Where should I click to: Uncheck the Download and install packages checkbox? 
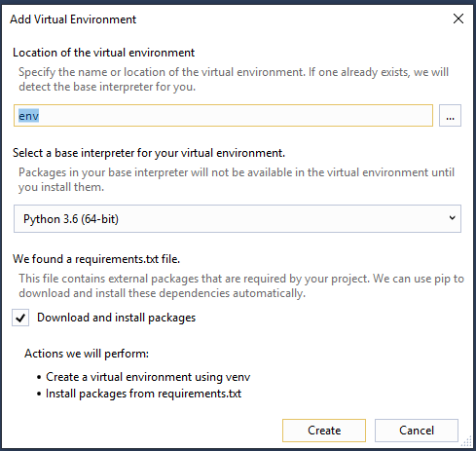click(20, 318)
